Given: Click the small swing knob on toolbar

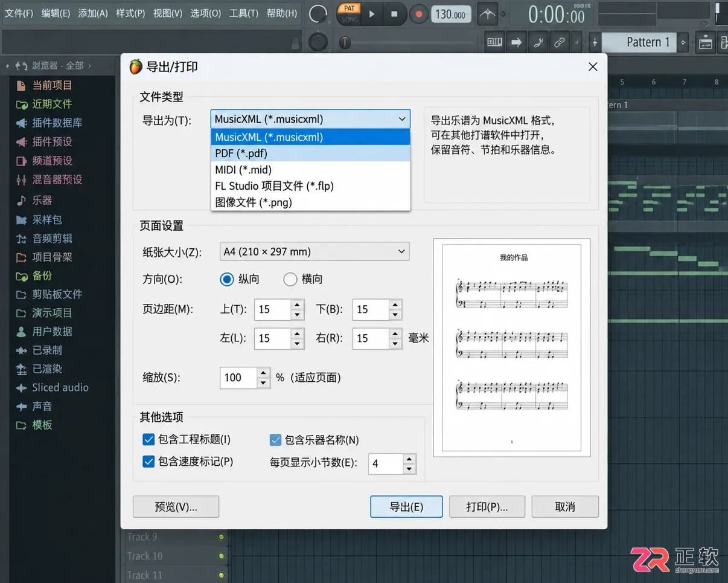Looking at the screenshot, I should pos(344,42).
